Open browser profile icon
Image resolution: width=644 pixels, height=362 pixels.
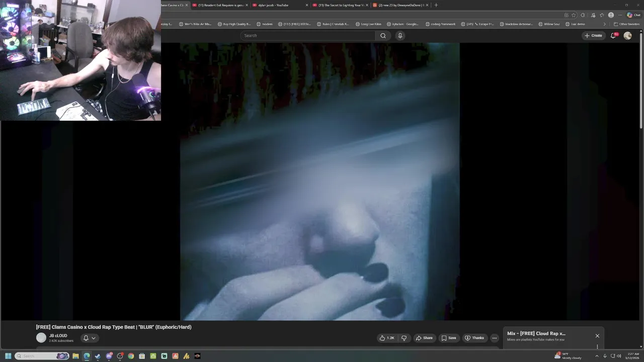click(611, 15)
